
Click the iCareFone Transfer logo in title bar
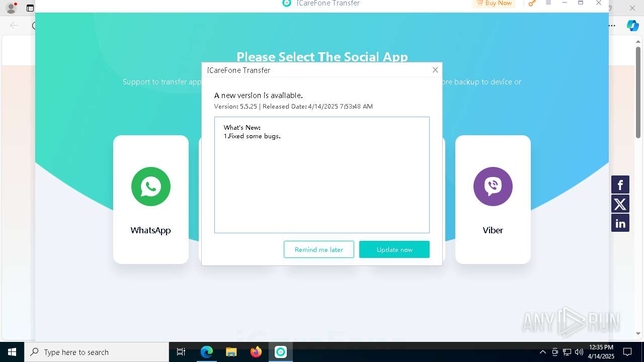[287, 3]
